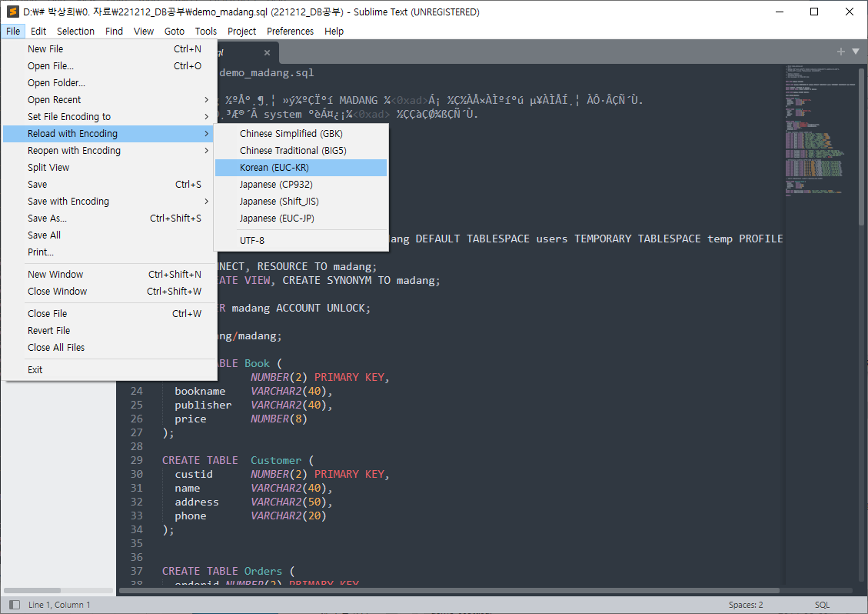Click VARCHAR2(20) on line 33
Image resolution: width=868 pixels, height=614 pixels.
pyautogui.click(x=288, y=516)
